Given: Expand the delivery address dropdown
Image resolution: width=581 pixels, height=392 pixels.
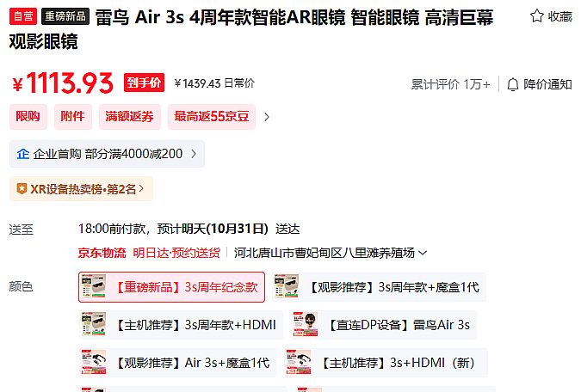Looking at the screenshot, I should point(423,253).
